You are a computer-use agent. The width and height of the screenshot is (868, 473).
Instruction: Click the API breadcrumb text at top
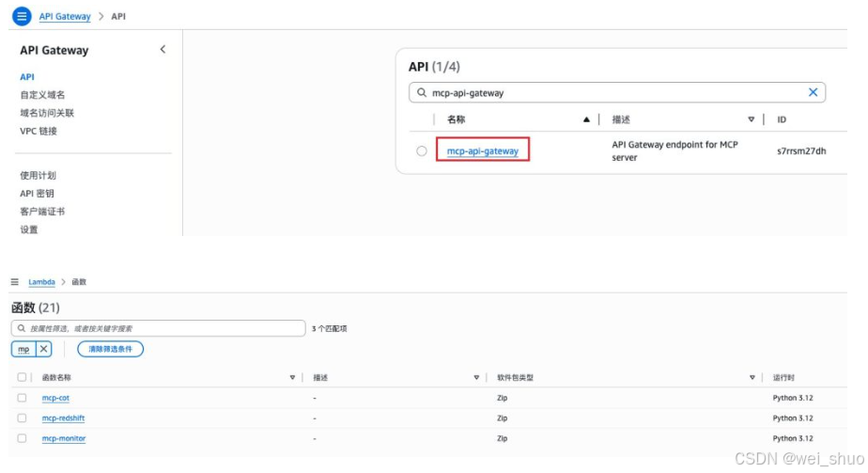tap(118, 17)
